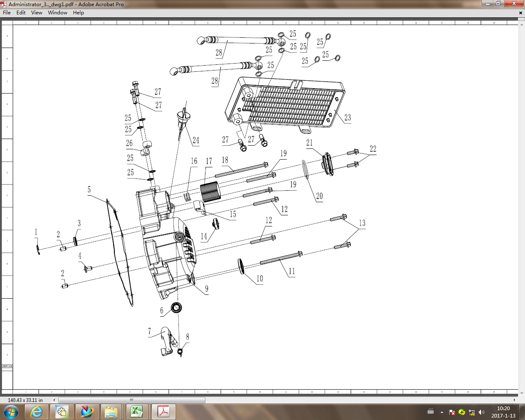Open the file manager icon on the taskbar
Viewport: 525px width, 420px height.
click(111, 412)
